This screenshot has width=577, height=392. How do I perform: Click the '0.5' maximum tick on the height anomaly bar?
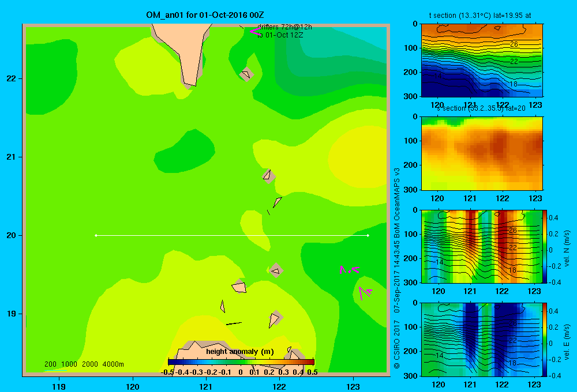coord(312,372)
